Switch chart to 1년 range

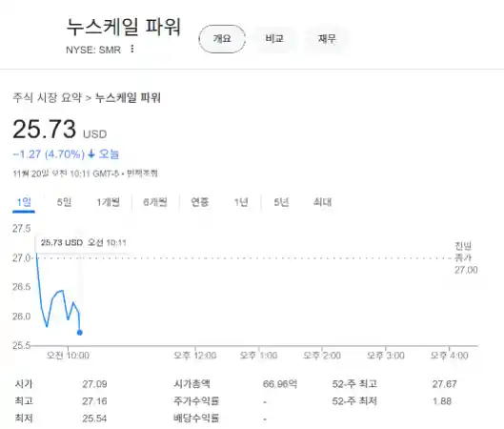(241, 202)
